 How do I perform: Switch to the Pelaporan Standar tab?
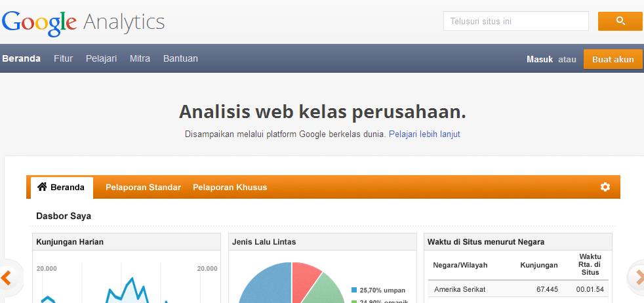(143, 188)
